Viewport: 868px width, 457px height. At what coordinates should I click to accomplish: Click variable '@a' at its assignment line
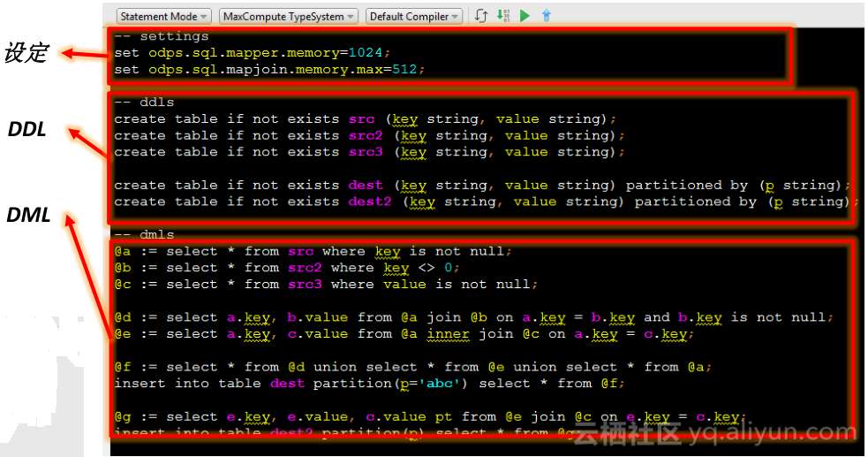[x=123, y=252]
